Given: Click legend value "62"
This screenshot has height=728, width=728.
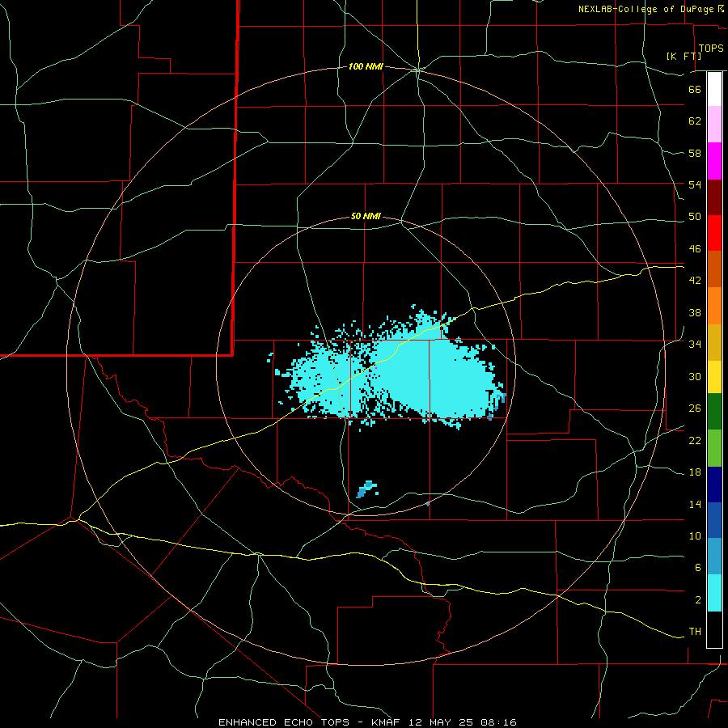Looking at the screenshot, I should tap(695, 121).
